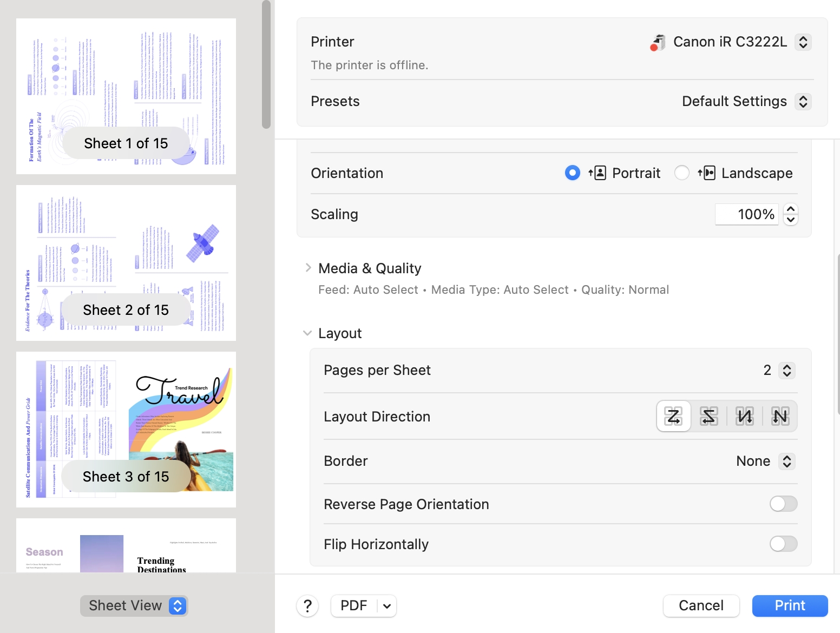Click the preview pane scrollbar
840x633 pixels.
pos(266,64)
